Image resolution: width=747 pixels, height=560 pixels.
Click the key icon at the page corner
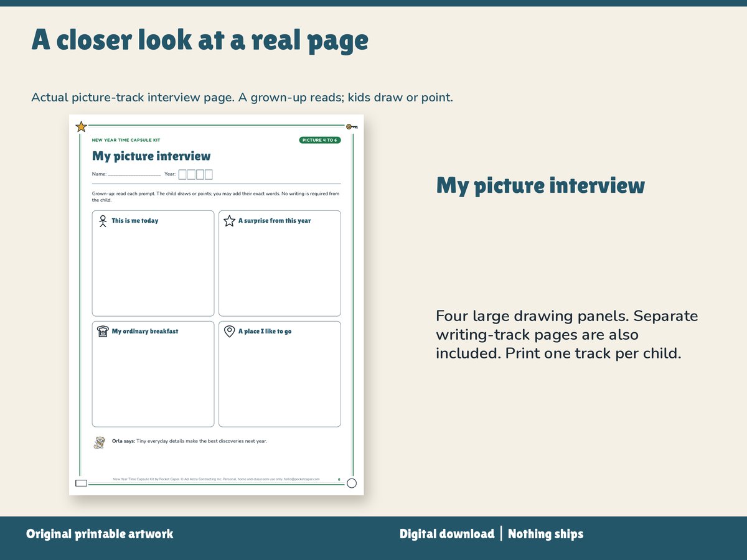pos(352,127)
